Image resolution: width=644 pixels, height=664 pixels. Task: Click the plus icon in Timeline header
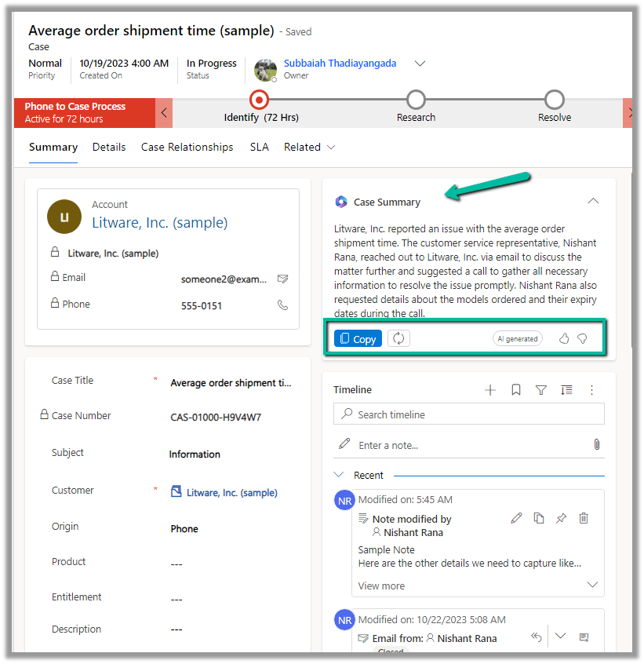490,390
